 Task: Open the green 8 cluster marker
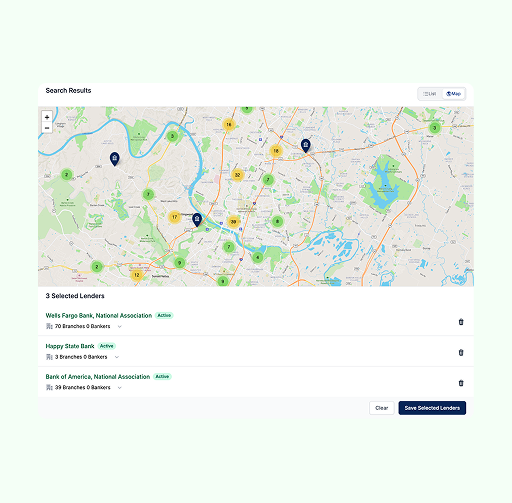click(277, 221)
